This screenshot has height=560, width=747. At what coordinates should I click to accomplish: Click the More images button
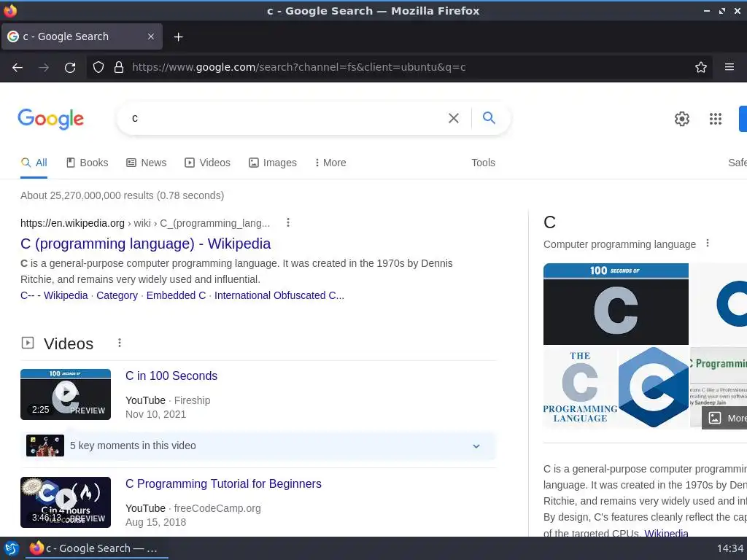(724, 418)
